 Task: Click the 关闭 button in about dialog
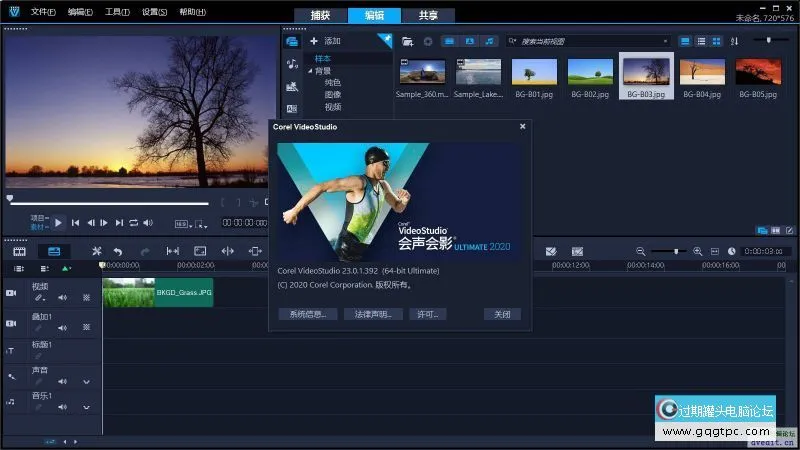[x=502, y=314]
